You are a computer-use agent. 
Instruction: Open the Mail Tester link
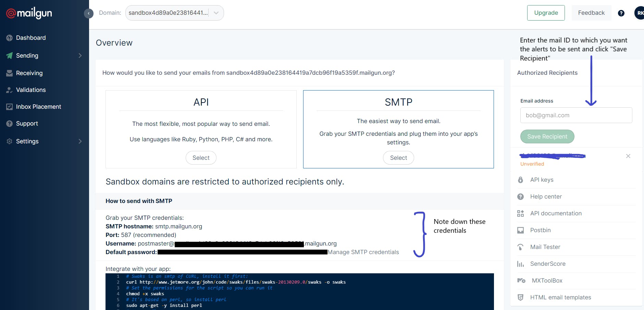[x=545, y=247]
